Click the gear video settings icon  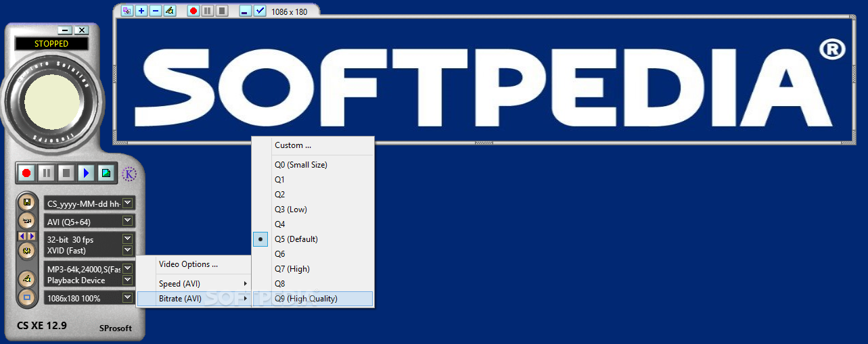tap(27, 251)
